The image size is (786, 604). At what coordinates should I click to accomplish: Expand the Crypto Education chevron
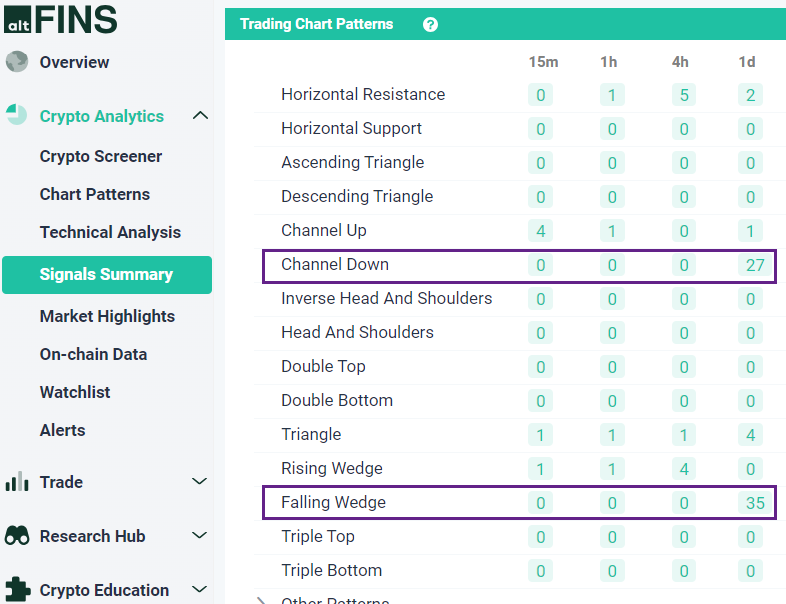click(x=200, y=589)
